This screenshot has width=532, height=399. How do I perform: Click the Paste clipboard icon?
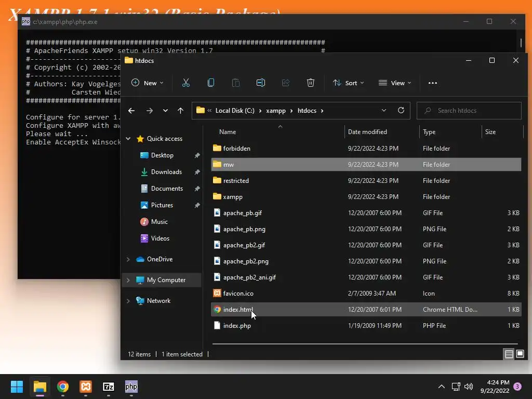click(x=236, y=83)
